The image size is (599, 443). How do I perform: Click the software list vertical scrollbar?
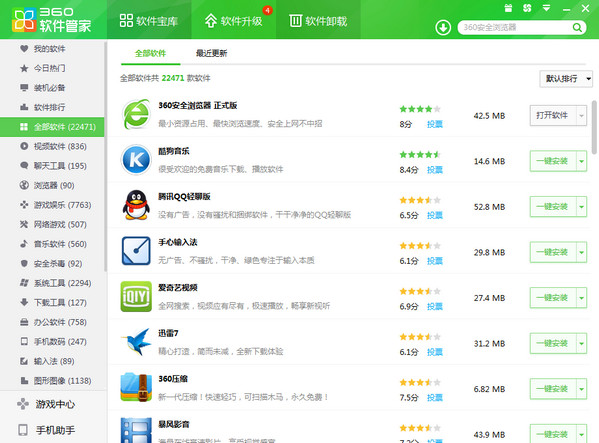594,127
